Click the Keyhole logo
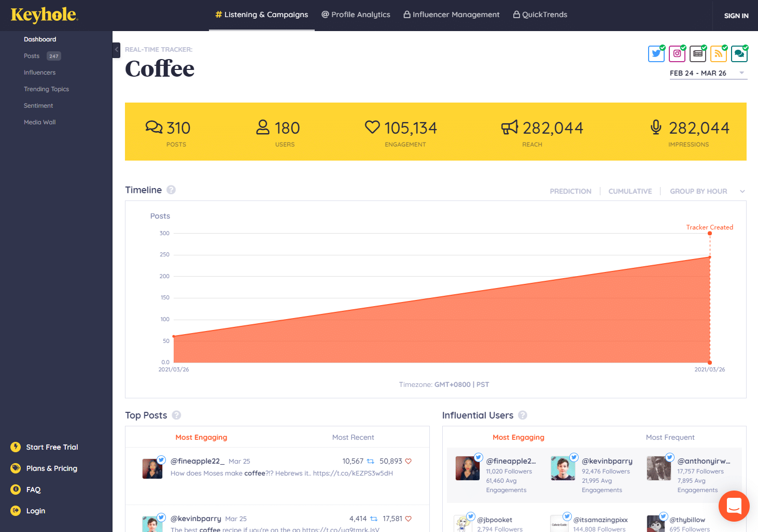 [x=45, y=15]
